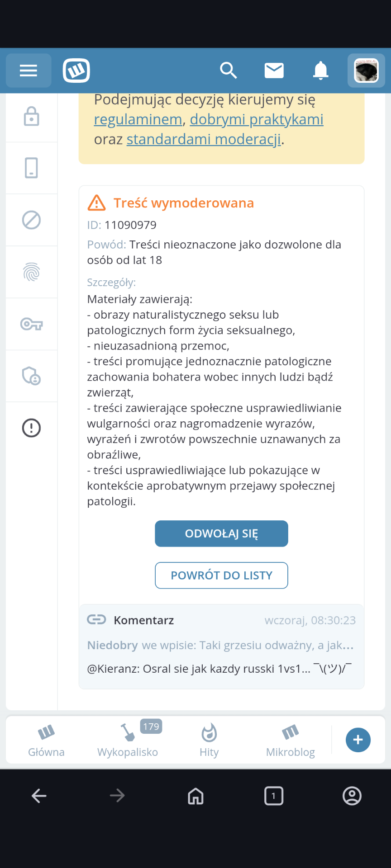Open the exclamation mark sidebar section
Image resolution: width=391 pixels, height=868 pixels.
[x=32, y=428]
